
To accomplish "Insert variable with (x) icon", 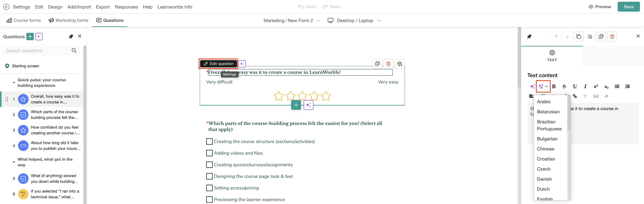I will (596, 96).
